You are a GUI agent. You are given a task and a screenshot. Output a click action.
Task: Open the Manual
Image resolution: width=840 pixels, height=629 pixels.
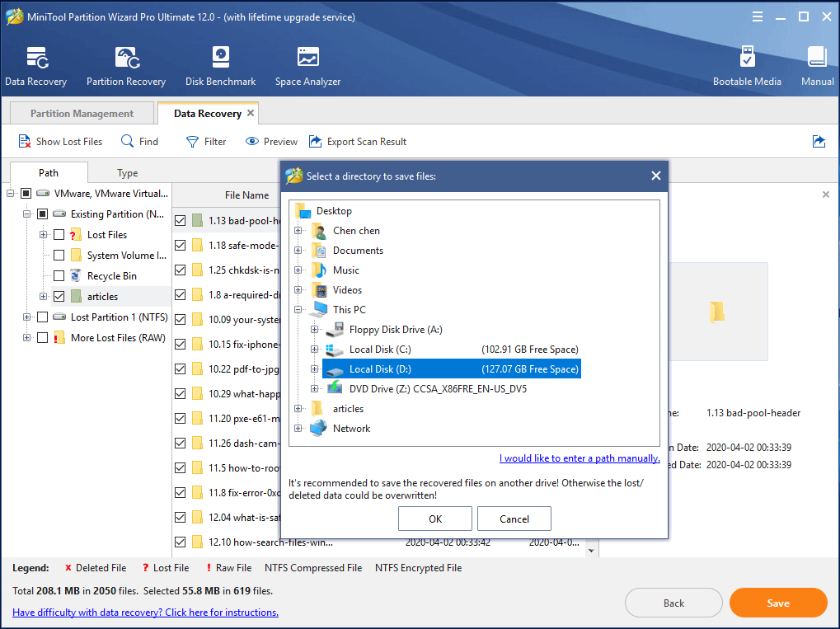[816, 65]
